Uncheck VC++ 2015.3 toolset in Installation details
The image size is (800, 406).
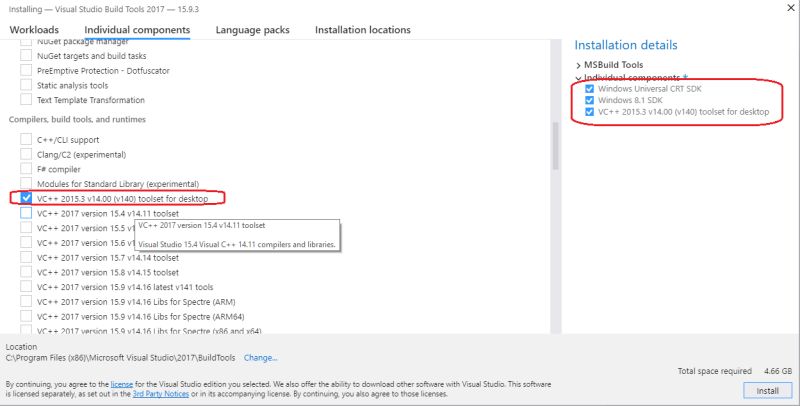click(589, 112)
